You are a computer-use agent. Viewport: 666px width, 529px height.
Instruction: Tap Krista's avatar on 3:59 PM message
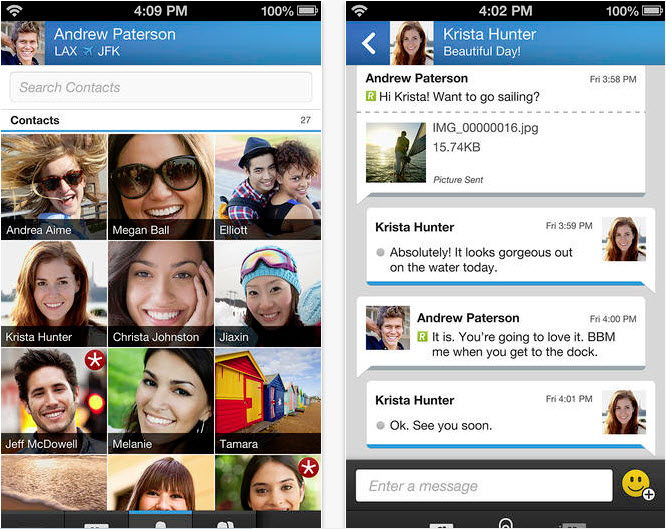pyautogui.click(x=624, y=239)
